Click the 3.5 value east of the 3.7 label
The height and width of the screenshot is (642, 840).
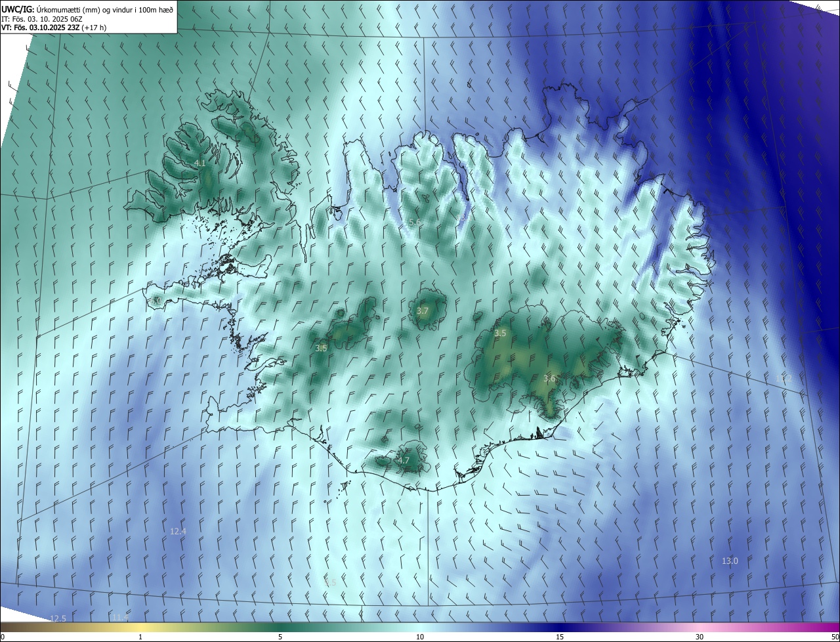pyautogui.click(x=500, y=333)
